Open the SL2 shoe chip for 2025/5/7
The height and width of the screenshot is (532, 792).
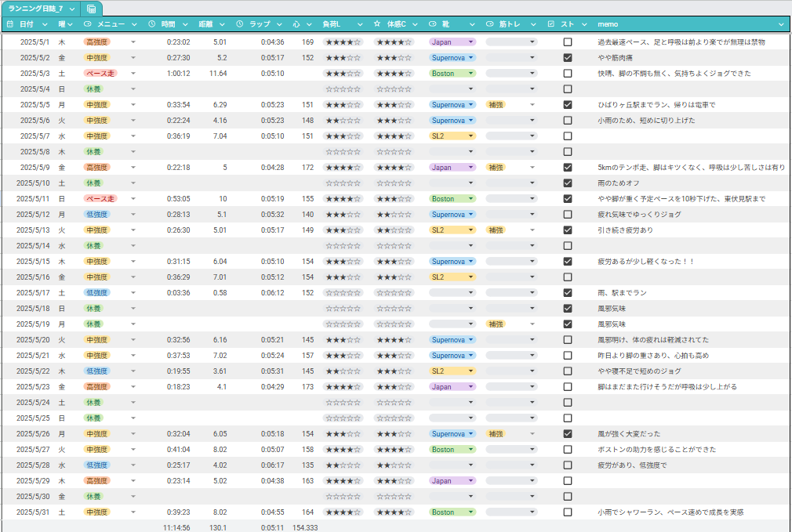pos(452,136)
